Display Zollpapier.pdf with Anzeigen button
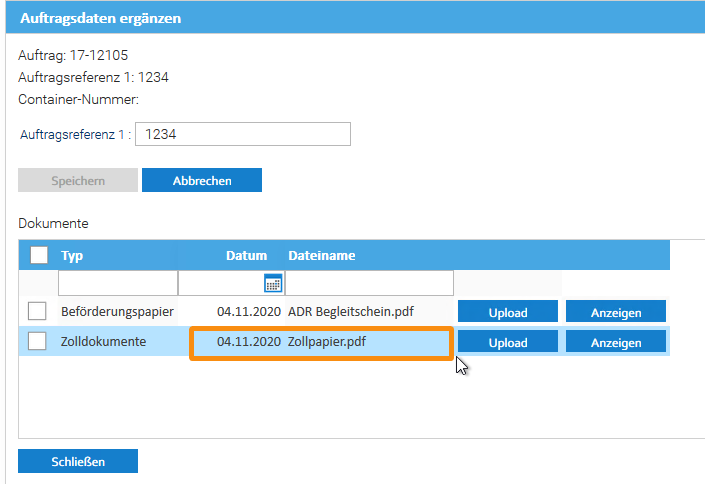Viewport: 705px width, 484px height. [616, 342]
